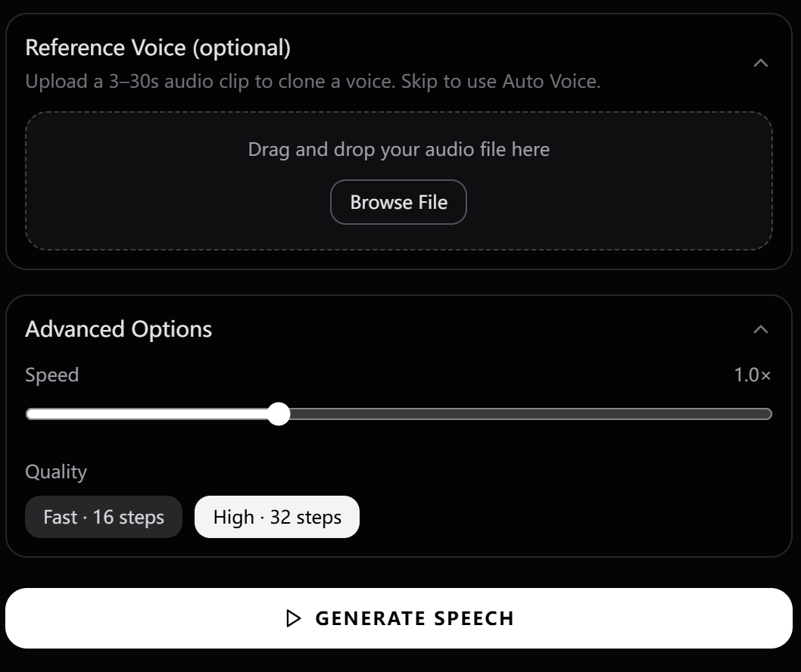The height and width of the screenshot is (672, 801).
Task: Activate High quality mode for generation
Action: (276, 517)
